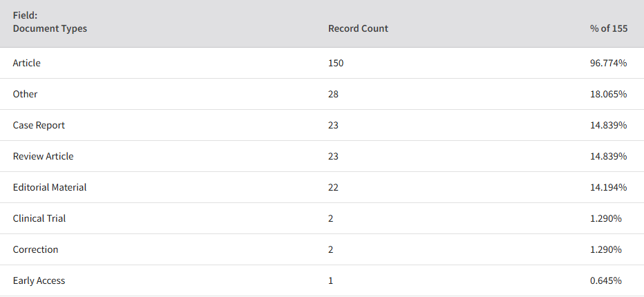Click the record count 28 for Other
The image size is (644, 297).
coord(333,94)
